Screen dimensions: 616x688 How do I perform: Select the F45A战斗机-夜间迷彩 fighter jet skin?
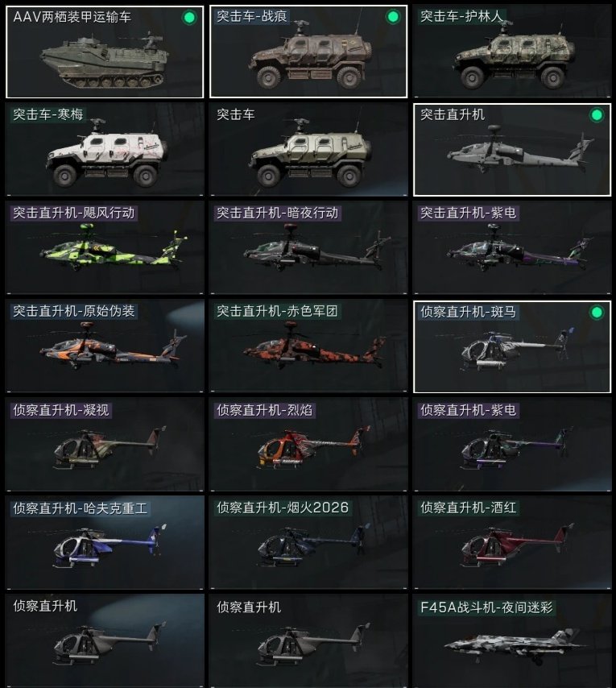click(x=512, y=641)
